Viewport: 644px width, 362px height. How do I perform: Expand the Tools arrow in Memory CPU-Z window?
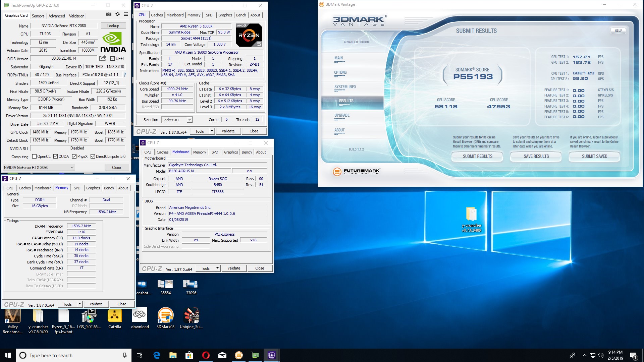(79, 304)
